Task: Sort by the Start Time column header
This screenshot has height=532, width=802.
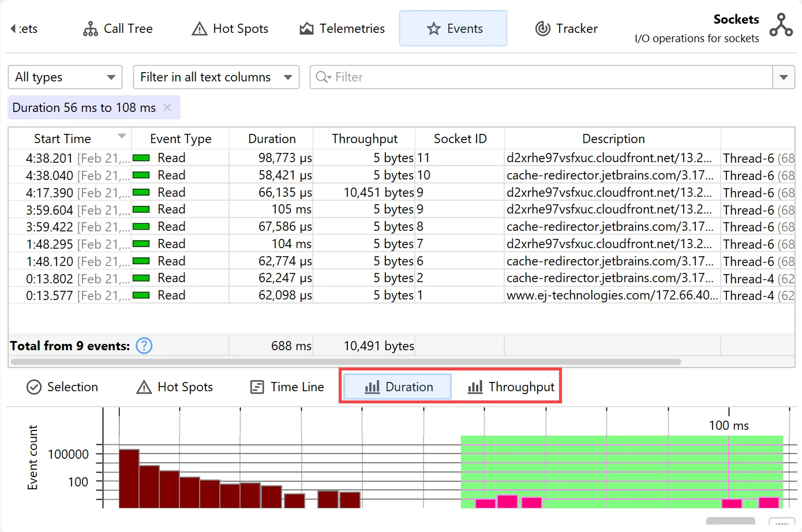Action: (63, 139)
